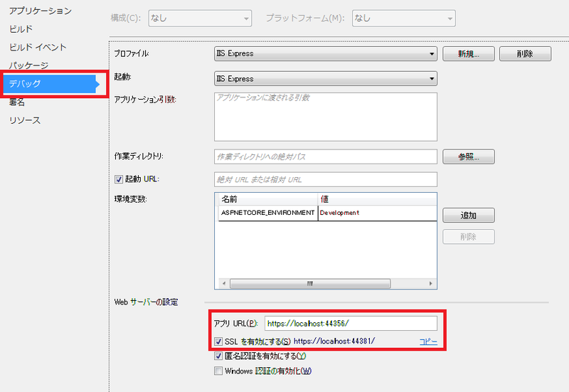Click the SSL URL https://localhost:44381/ text
This screenshot has height=392, width=569.
pyautogui.click(x=334, y=341)
